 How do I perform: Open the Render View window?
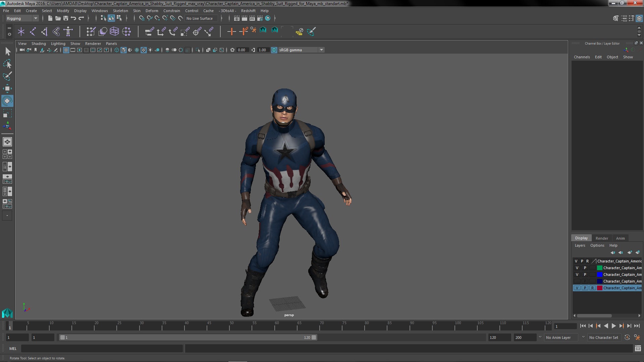(237, 18)
